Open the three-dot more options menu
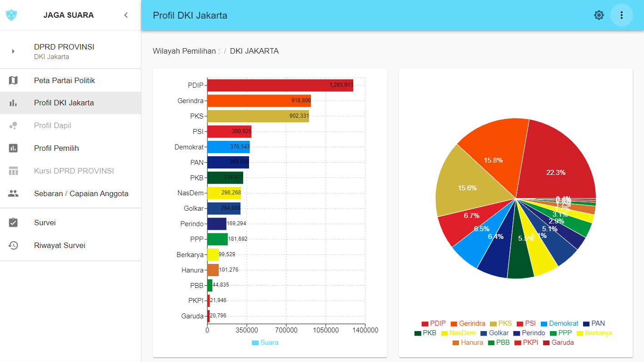644x362 pixels. point(622,15)
